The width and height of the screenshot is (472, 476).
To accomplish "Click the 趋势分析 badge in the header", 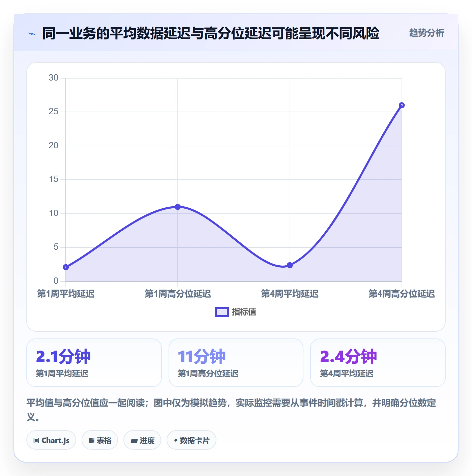I will click(x=426, y=33).
